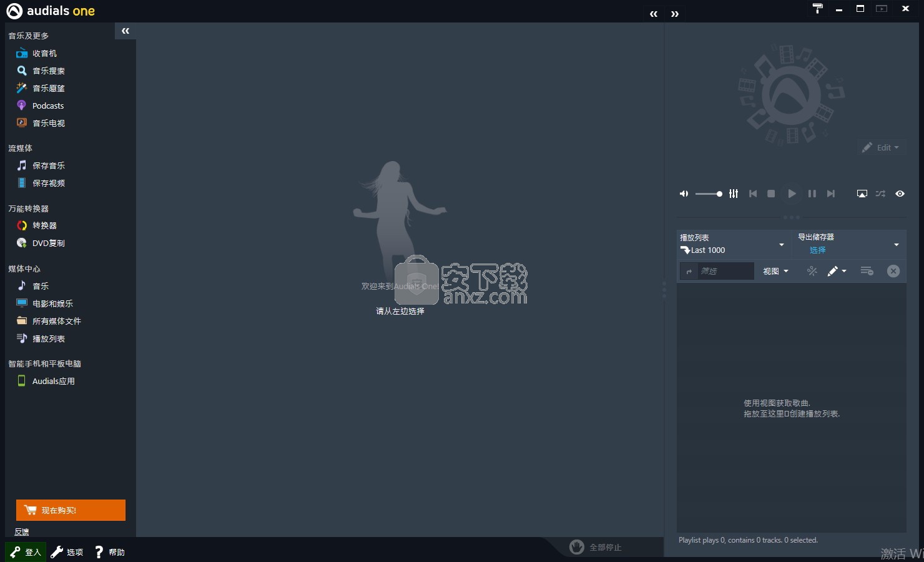Image resolution: width=924 pixels, height=562 pixels.
Task: Open the Edit dropdown under cover art
Action: 881,148
